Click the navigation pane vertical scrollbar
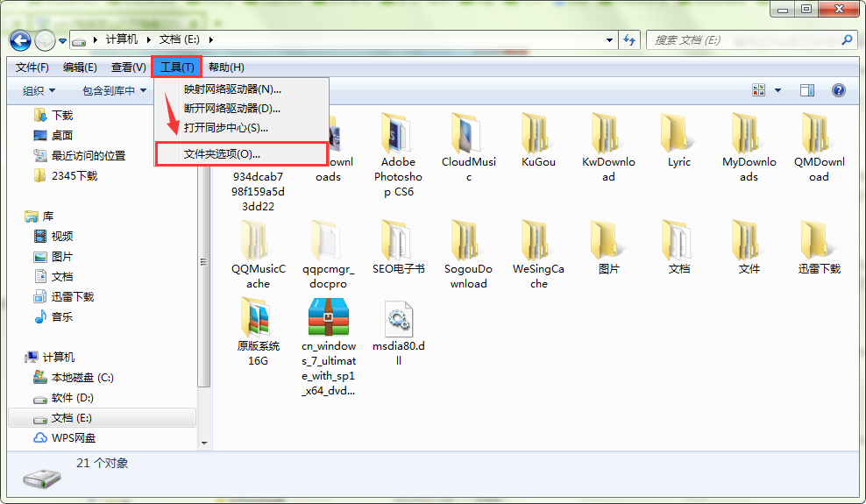Image resolution: width=866 pixels, height=504 pixels. click(x=204, y=263)
